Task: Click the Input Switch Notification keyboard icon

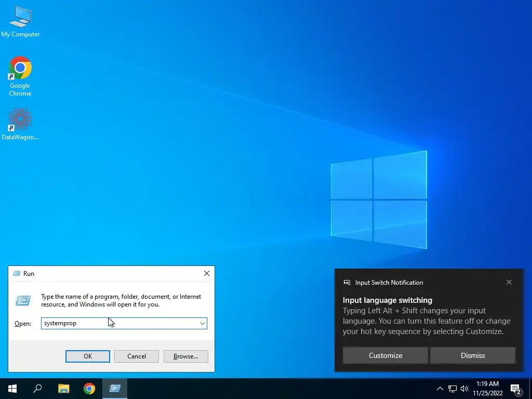Action: tap(347, 283)
